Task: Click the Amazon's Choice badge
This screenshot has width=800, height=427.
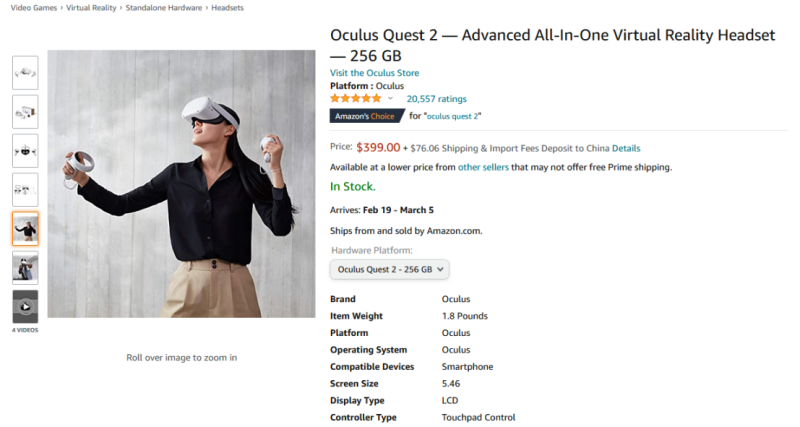Action: tap(365, 116)
